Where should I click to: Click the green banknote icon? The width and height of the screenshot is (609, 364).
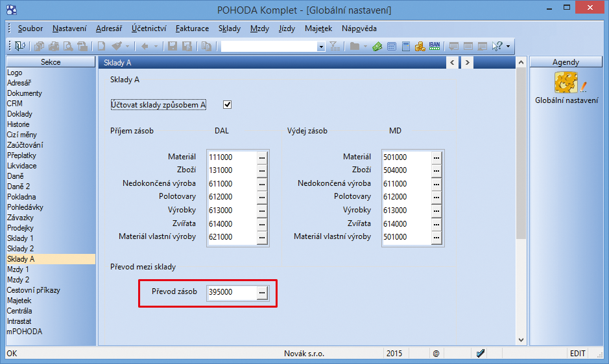tap(377, 47)
